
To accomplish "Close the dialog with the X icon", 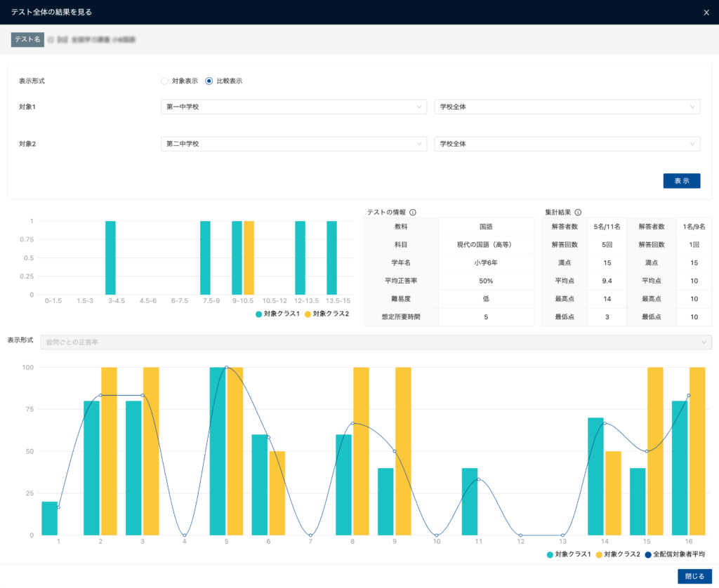I will click(x=706, y=12).
